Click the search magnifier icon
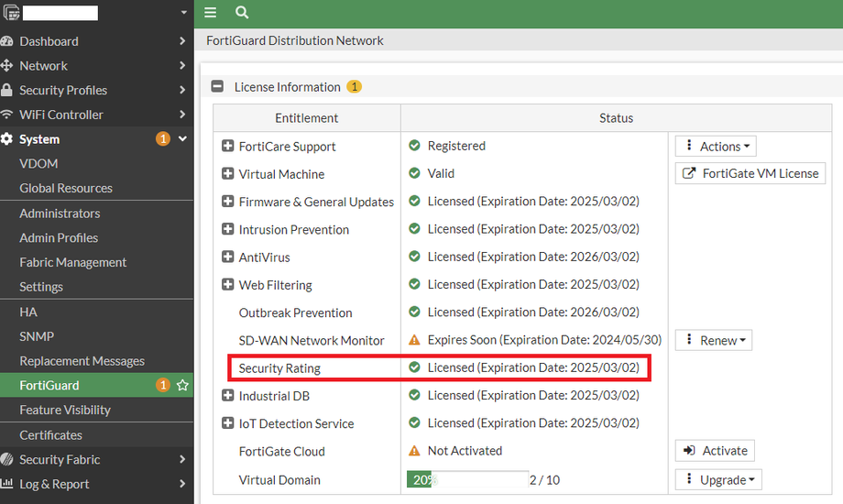 pyautogui.click(x=242, y=13)
